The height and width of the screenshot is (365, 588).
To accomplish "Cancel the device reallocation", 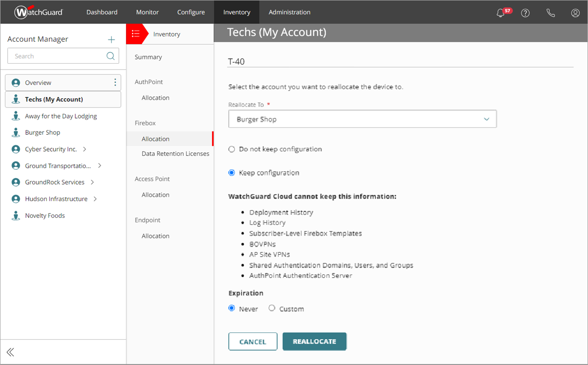I will [x=253, y=341].
